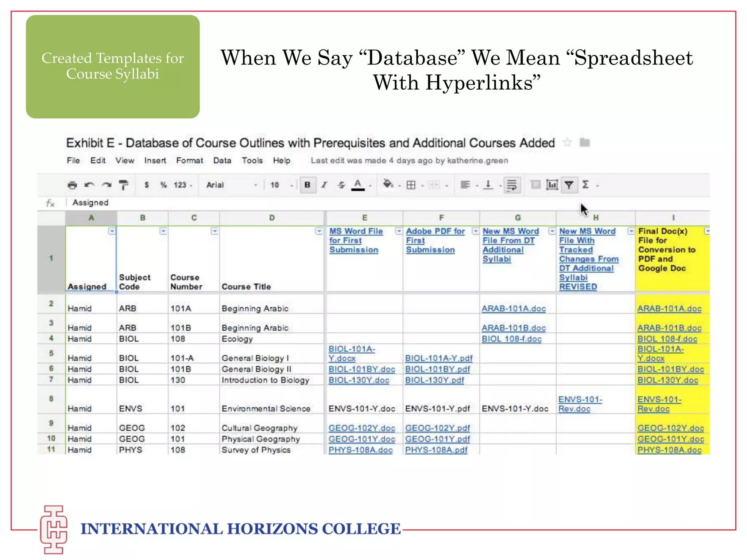Open the Format menu
Image resolution: width=747 pixels, height=560 pixels.
pyautogui.click(x=190, y=160)
